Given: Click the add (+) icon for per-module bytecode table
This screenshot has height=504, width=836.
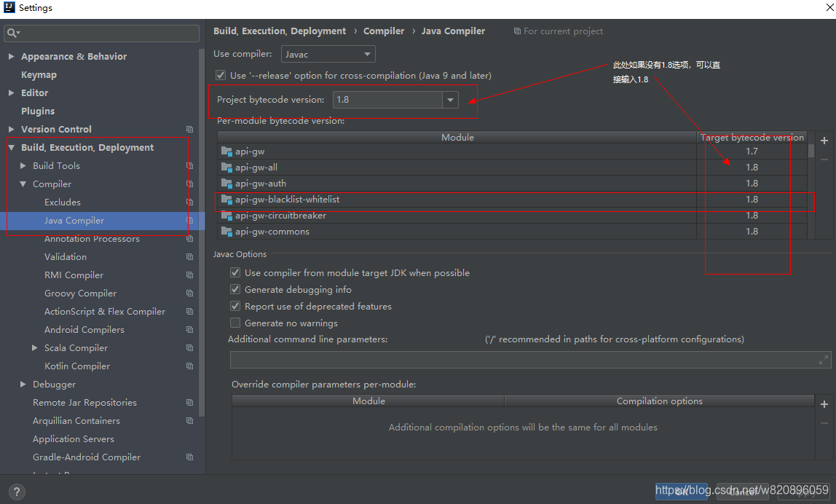Looking at the screenshot, I should [x=824, y=141].
